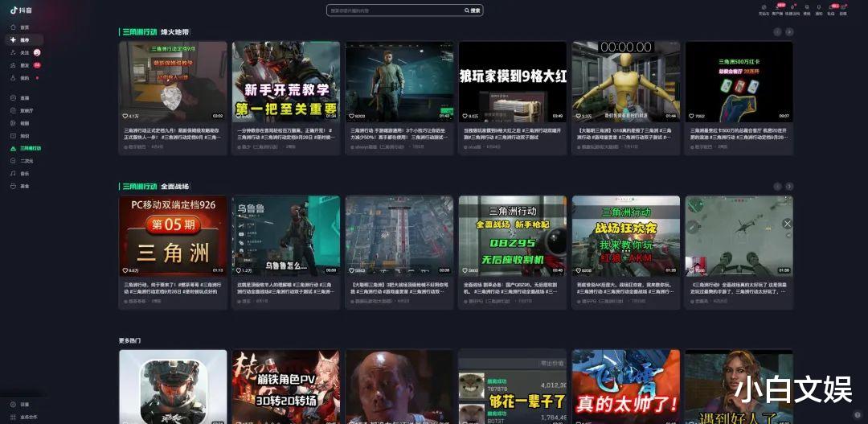Open 关注 following in the sidebar
This screenshot has height=424, width=868.
pos(20,52)
